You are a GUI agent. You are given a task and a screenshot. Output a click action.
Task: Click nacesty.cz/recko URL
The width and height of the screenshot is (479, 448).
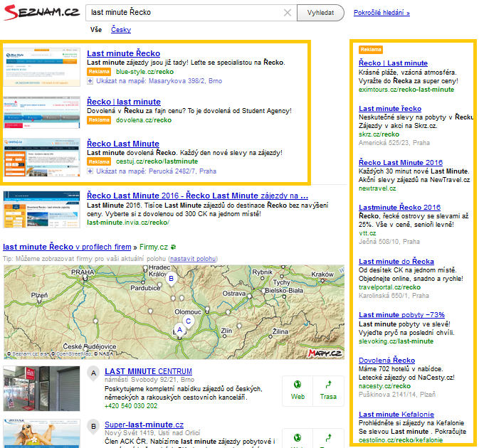[x=384, y=386]
